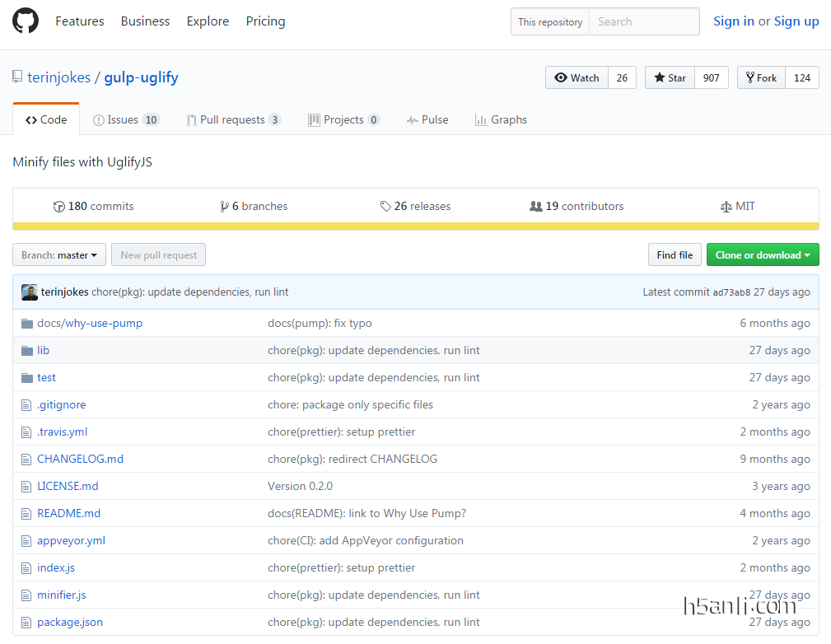Viewport: 831px width, 644px height.
Task: Click the file icon beside package.json
Action: [x=26, y=623]
